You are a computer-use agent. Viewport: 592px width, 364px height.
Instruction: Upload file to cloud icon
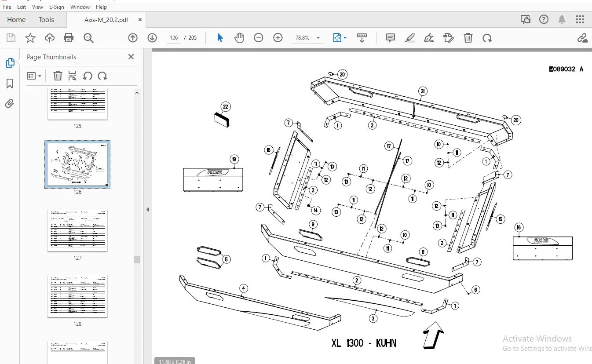(50, 38)
